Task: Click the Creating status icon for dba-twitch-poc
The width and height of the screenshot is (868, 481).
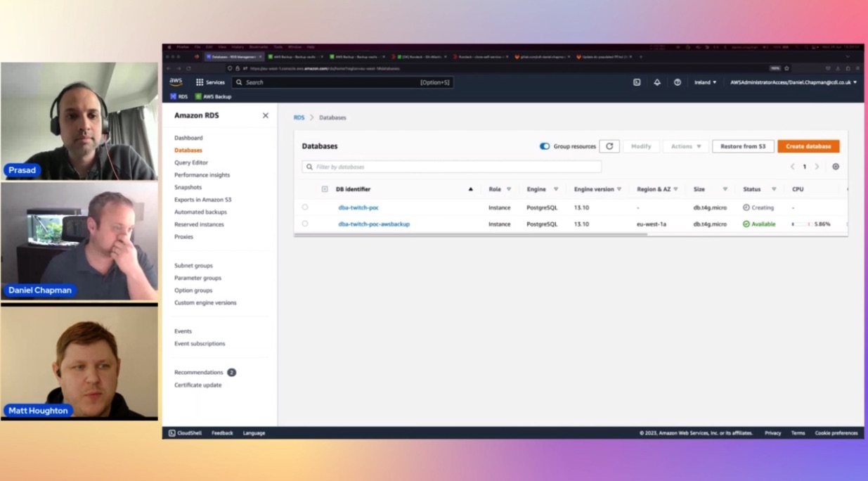Action: point(746,207)
